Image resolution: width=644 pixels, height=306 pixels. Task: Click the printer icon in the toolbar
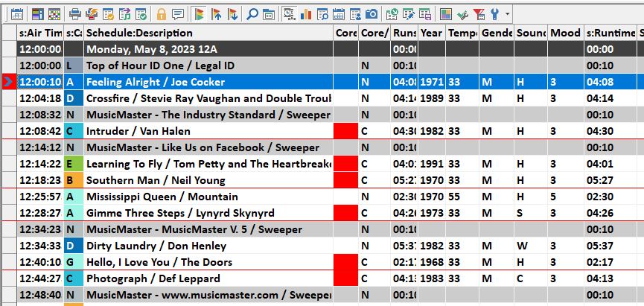point(74,13)
